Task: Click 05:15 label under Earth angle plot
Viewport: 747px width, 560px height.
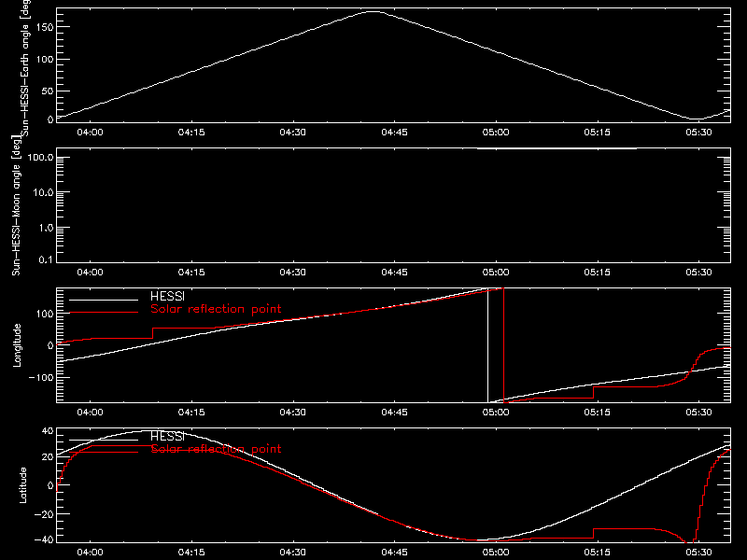Action: 598,132
